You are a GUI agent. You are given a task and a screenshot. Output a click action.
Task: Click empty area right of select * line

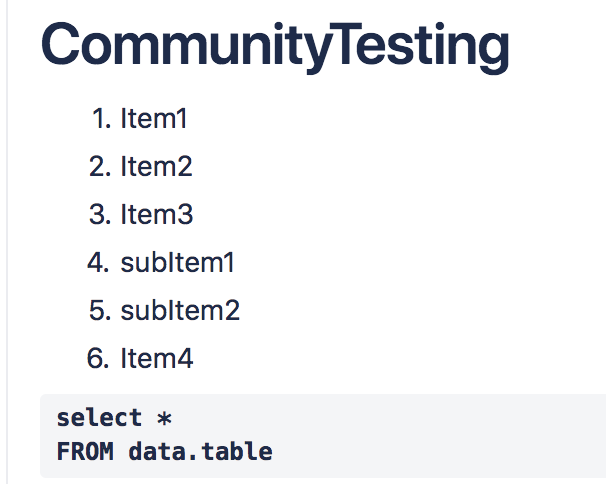click(400, 418)
